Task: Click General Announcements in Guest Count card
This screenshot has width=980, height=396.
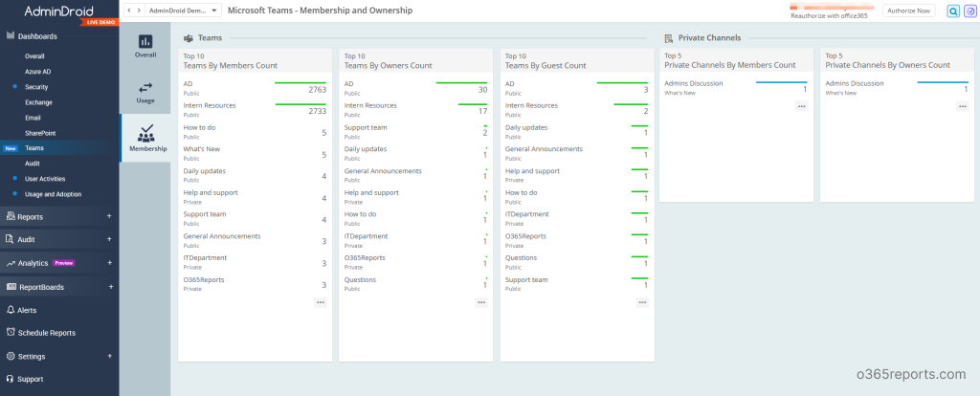Action: pyautogui.click(x=544, y=148)
